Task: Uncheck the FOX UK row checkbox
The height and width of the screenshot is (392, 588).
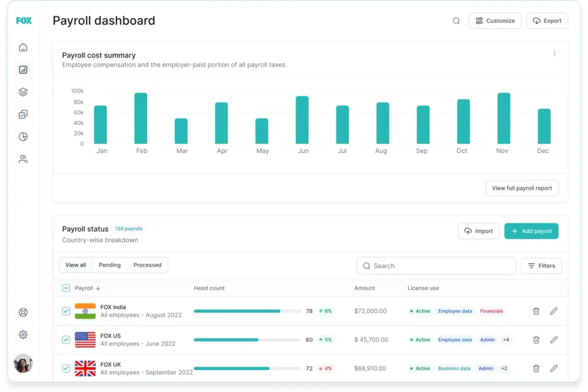Action: pyautogui.click(x=66, y=368)
